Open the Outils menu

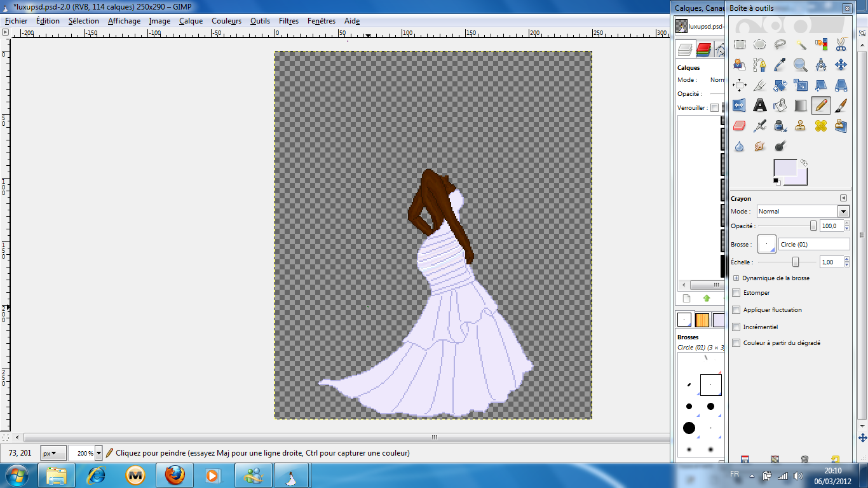(x=260, y=21)
